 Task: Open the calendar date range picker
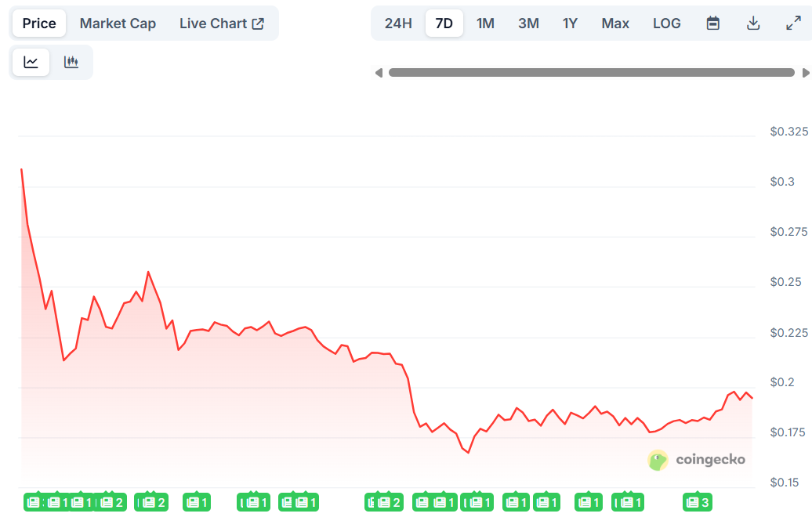713,23
